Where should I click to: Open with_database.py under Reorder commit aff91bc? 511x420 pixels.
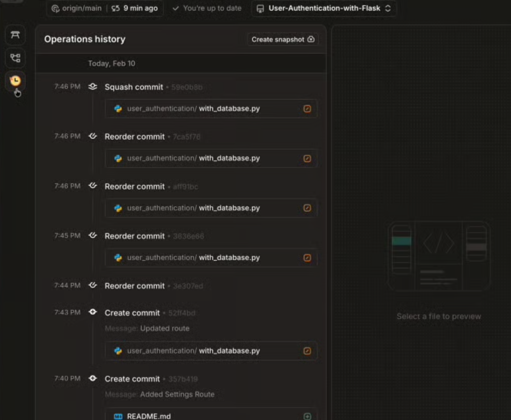tap(211, 208)
